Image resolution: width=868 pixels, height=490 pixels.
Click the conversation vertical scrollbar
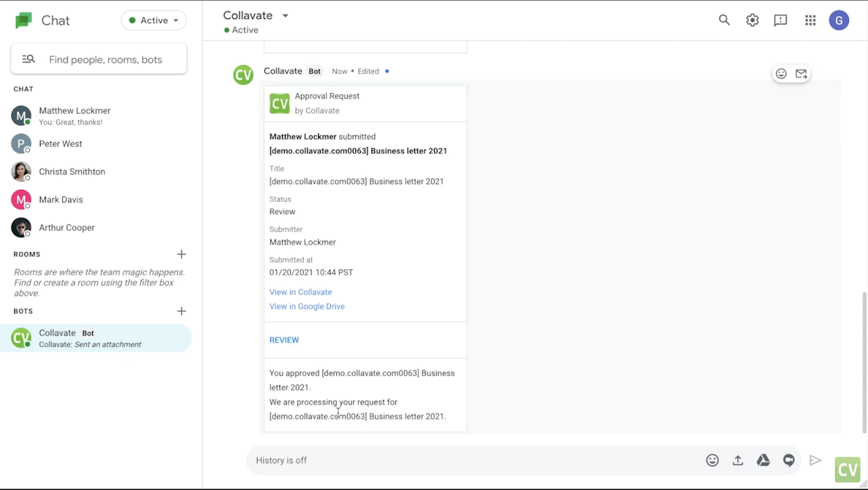pyautogui.click(x=864, y=363)
